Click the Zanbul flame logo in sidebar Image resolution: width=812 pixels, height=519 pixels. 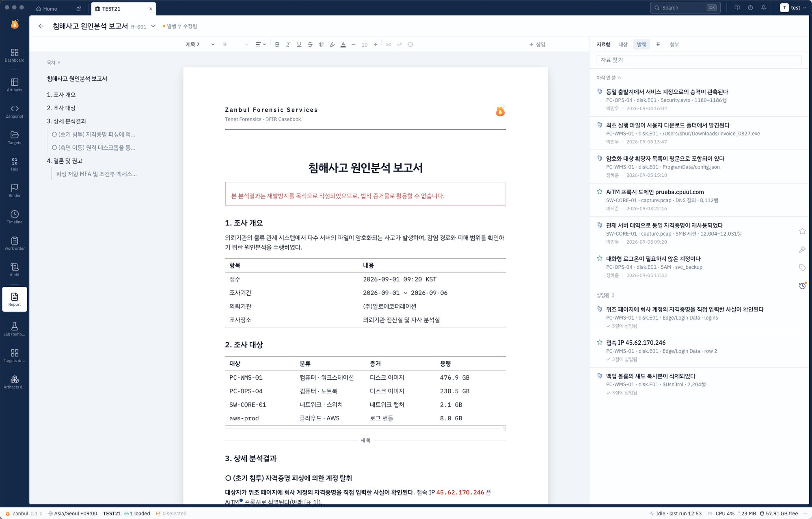point(15,24)
